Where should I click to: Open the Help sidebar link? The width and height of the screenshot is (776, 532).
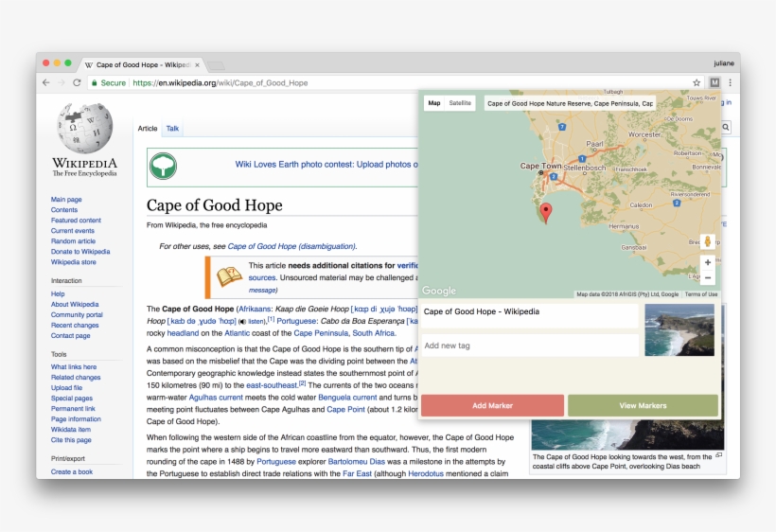point(58,293)
